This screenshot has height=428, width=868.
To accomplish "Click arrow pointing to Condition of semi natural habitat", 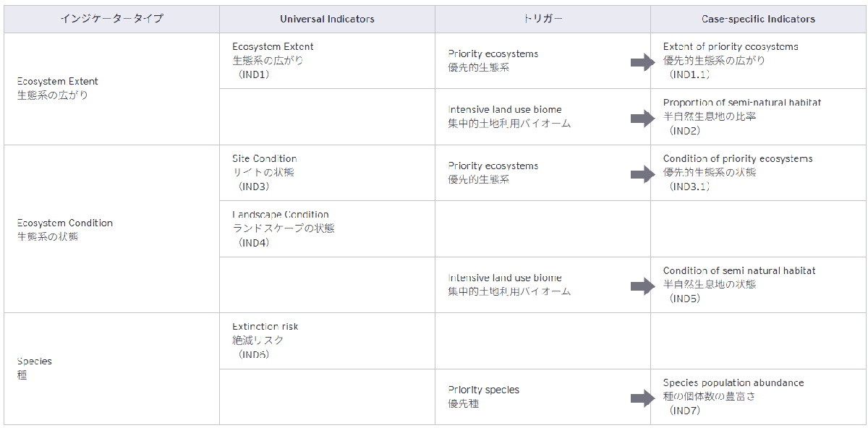I will pyautogui.click(x=642, y=286).
